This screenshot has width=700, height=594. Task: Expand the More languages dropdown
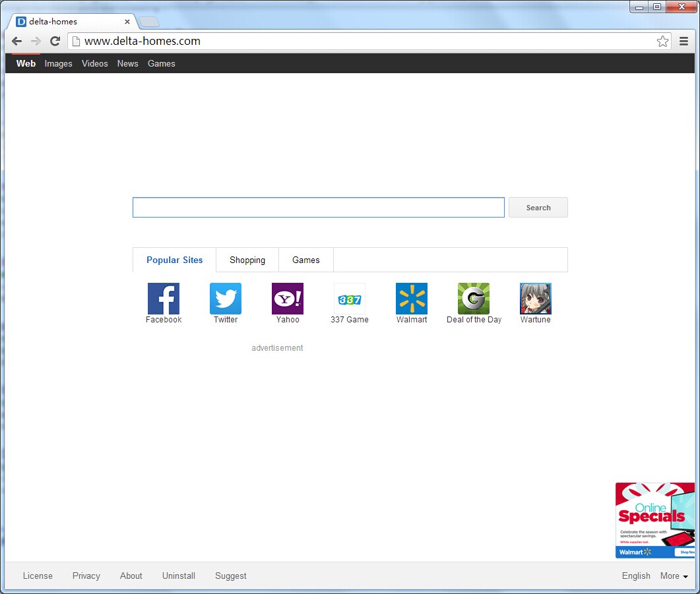[x=674, y=576]
